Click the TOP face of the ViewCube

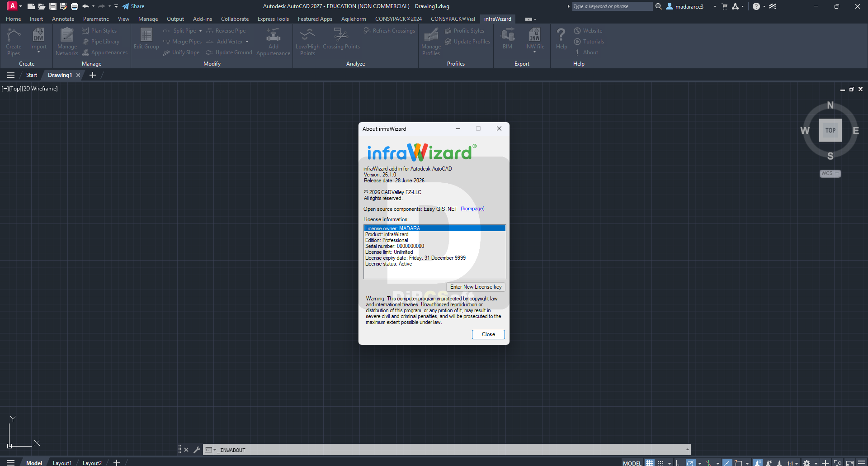pyautogui.click(x=830, y=130)
